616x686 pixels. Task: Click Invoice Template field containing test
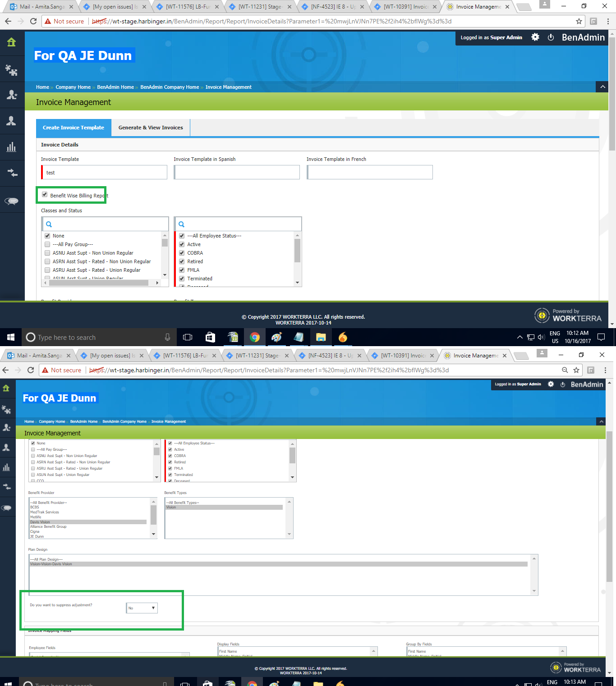click(104, 172)
